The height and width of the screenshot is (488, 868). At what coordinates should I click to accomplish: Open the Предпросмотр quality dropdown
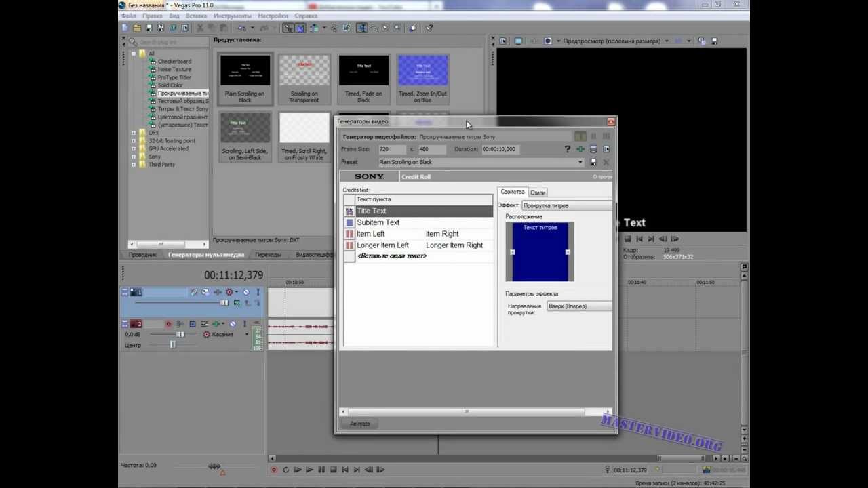(x=667, y=41)
